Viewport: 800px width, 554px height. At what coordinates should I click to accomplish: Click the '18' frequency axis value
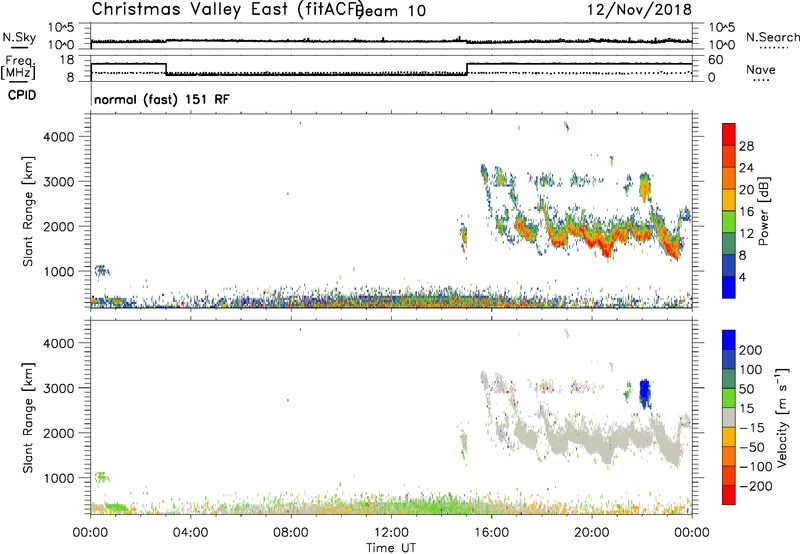[66, 60]
